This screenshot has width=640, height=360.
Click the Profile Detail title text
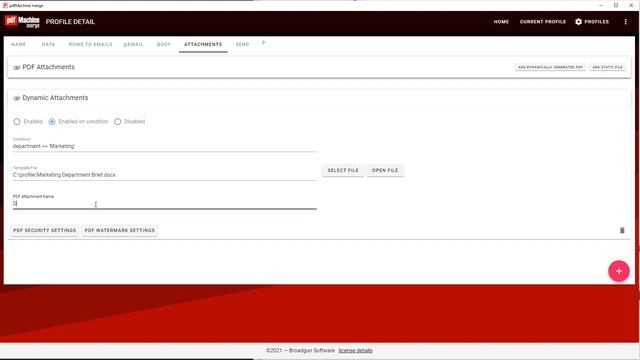tap(70, 22)
